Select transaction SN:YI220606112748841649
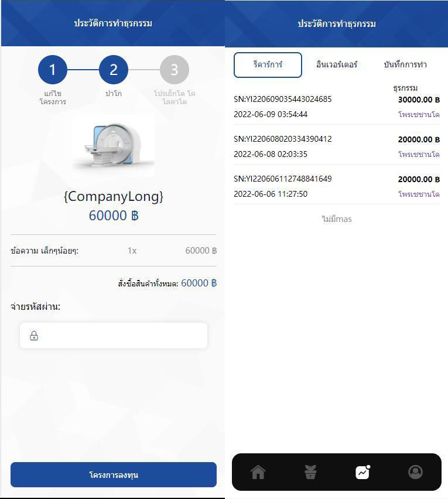The image size is (448, 499). (282, 179)
